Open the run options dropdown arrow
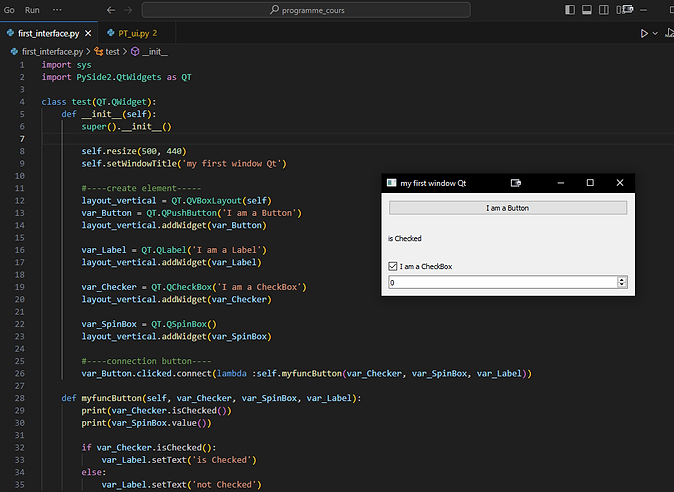The width and height of the screenshot is (674, 492). pos(655,33)
